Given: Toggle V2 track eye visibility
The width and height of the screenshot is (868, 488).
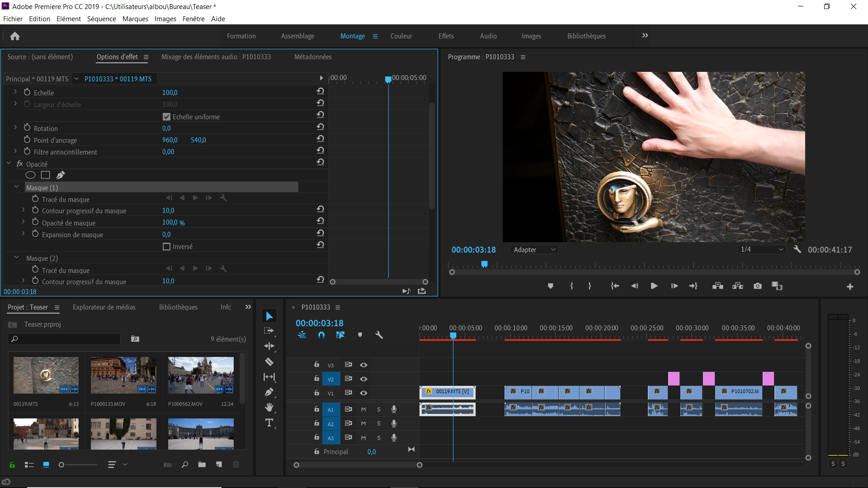Looking at the screenshot, I should 363,379.
